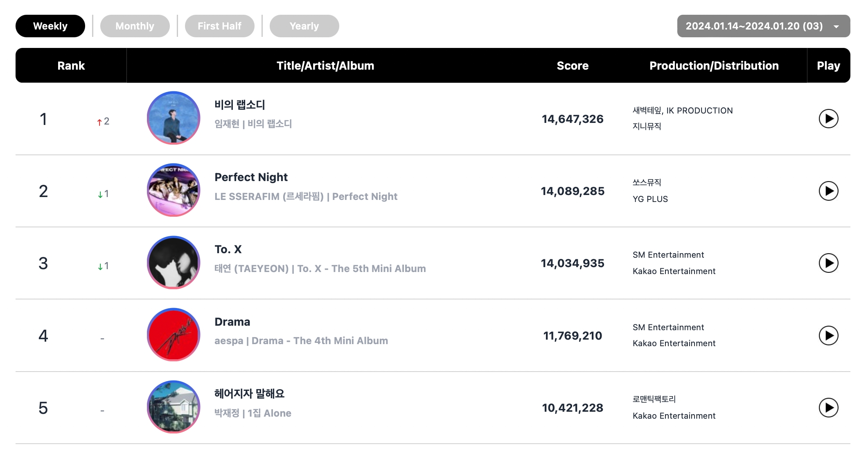Switch to the Monthly chart tab
The image size is (868, 449).
coord(135,26)
